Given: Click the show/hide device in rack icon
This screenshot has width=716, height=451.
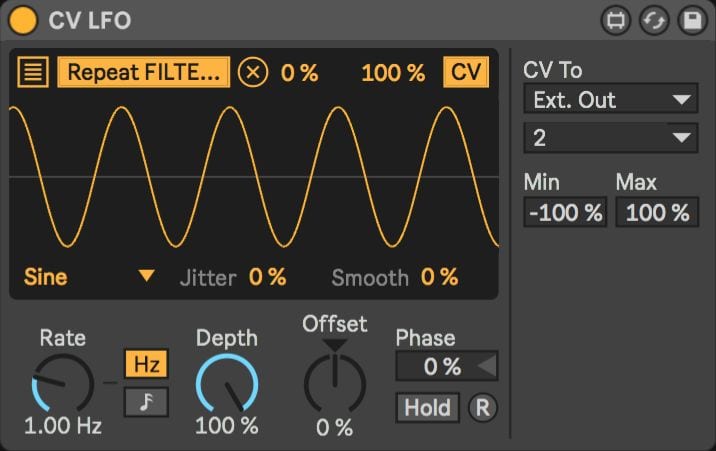Looking at the screenshot, I should click(x=616, y=21).
